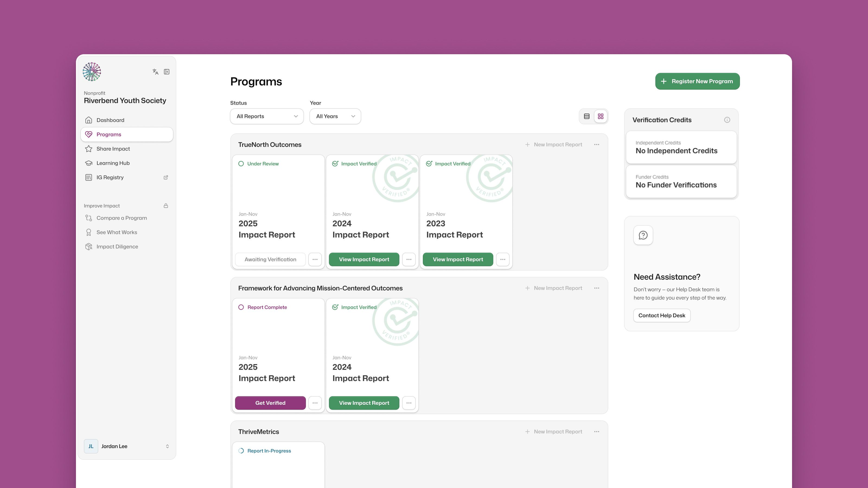View TrueNorth 2023 Impact Report
The width and height of the screenshot is (868, 488).
click(x=458, y=259)
